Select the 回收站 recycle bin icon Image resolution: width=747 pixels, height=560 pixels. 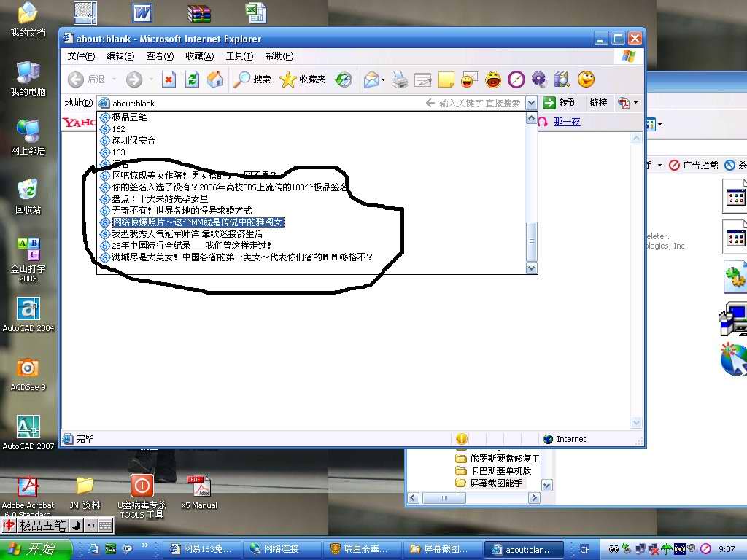[x=28, y=197]
